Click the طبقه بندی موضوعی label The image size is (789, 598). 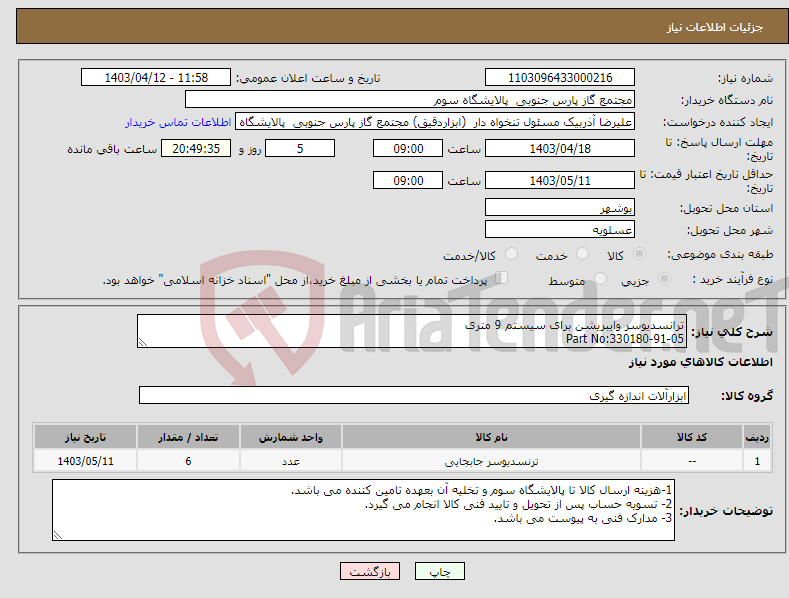coord(720,255)
